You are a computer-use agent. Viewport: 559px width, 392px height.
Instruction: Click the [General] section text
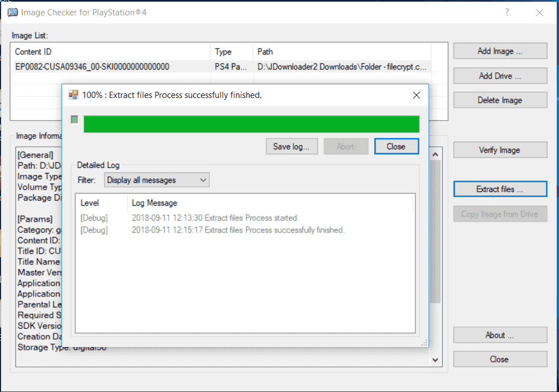pyautogui.click(x=35, y=155)
